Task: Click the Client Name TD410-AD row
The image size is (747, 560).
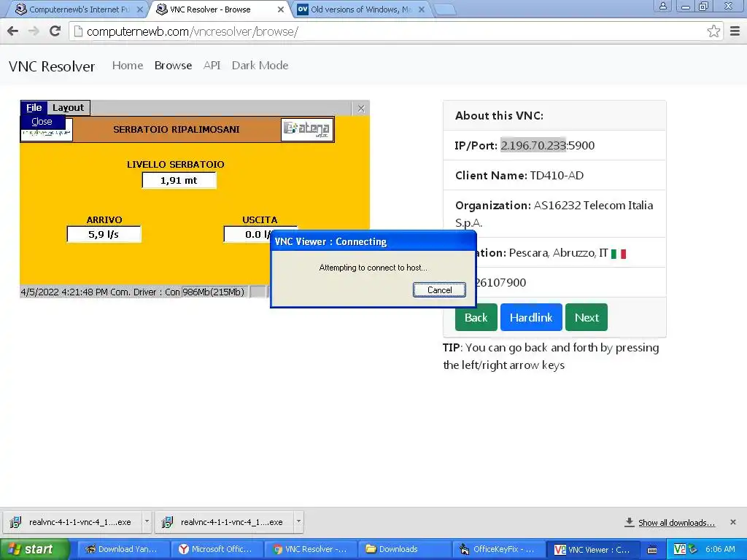Action: pyautogui.click(x=554, y=175)
